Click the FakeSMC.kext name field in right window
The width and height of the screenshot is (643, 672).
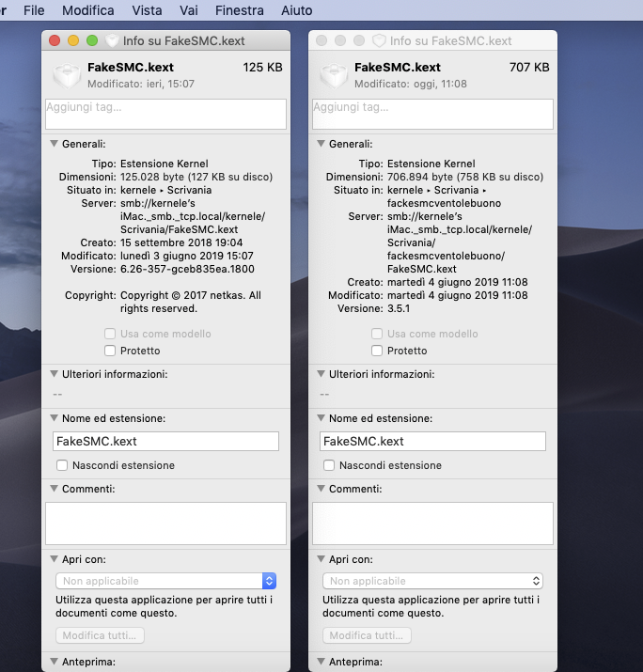(x=433, y=442)
